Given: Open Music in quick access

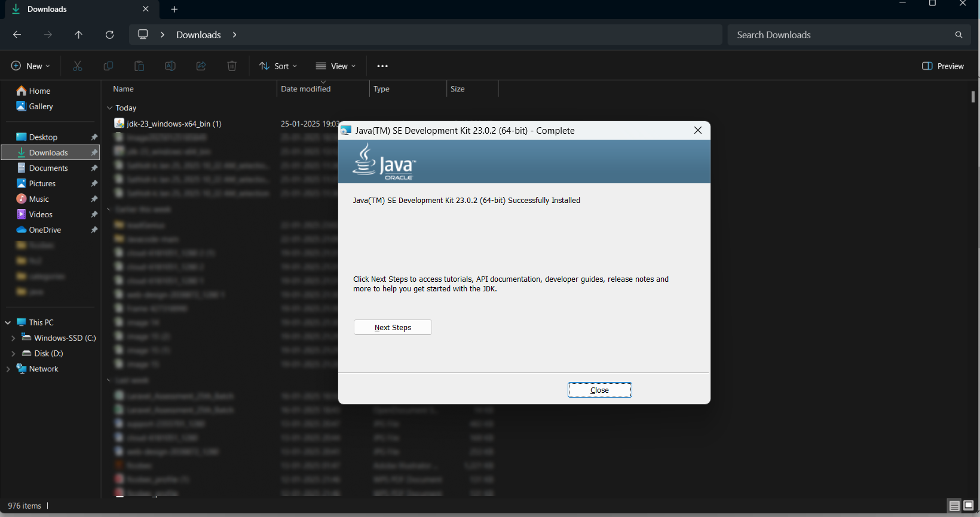Looking at the screenshot, I should coord(39,199).
